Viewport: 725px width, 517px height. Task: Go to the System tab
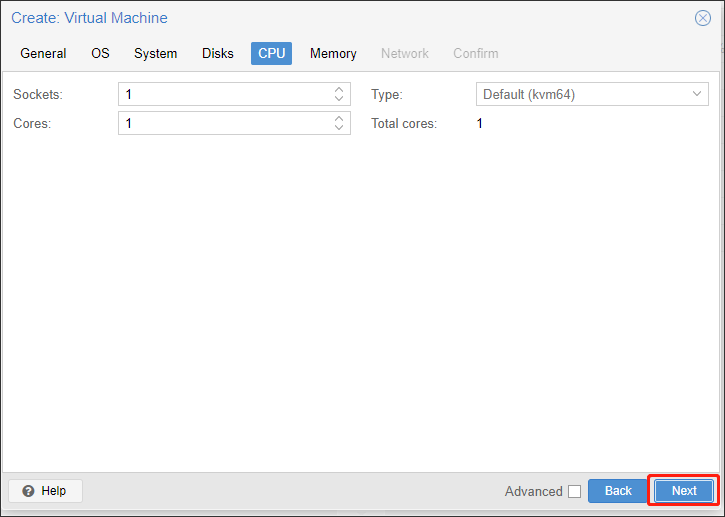coord(155,53)
